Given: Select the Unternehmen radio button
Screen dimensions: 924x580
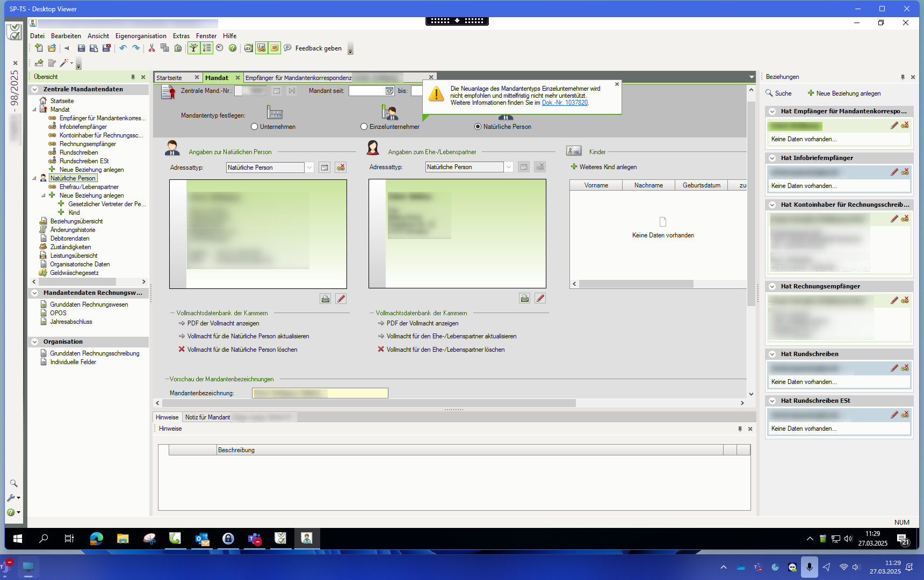Looking at the screenshot, I should (x=255, y=127).
